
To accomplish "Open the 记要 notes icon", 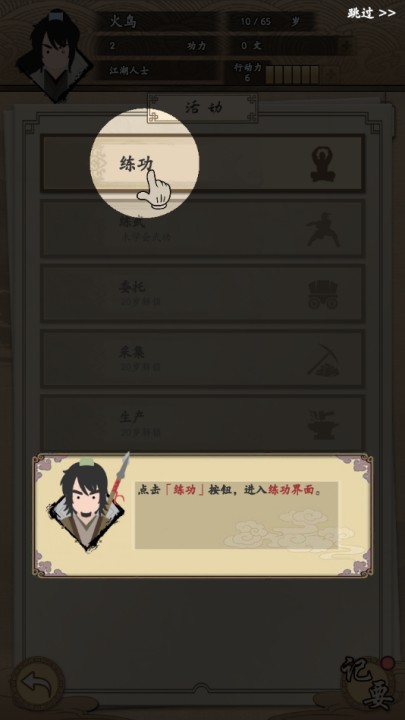I will [367, 684].
